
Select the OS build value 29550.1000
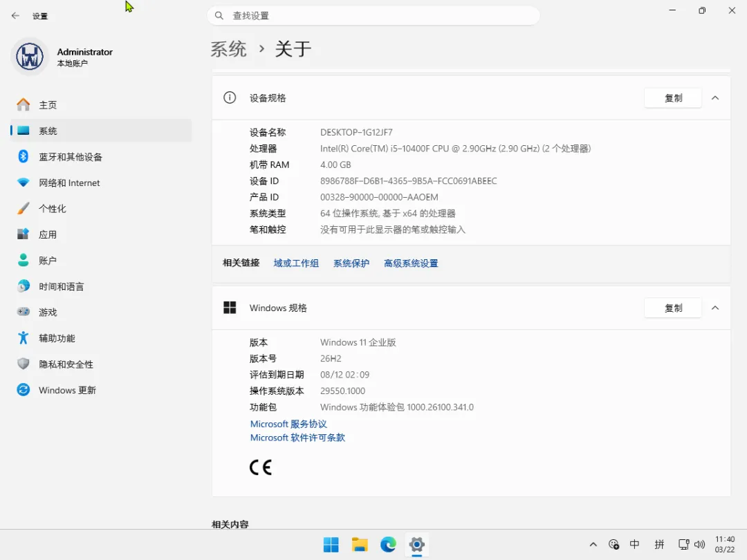point(342,391)
